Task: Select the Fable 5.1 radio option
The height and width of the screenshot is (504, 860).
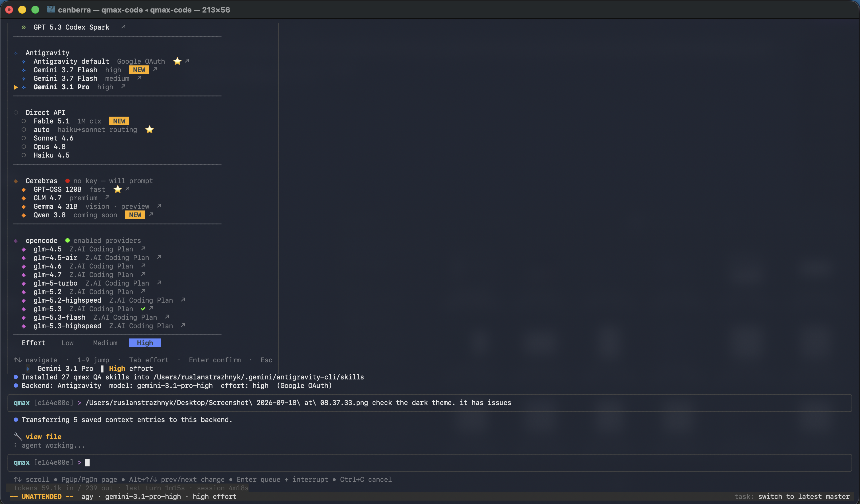Action: pyautogui.click(x=24, y=121)
